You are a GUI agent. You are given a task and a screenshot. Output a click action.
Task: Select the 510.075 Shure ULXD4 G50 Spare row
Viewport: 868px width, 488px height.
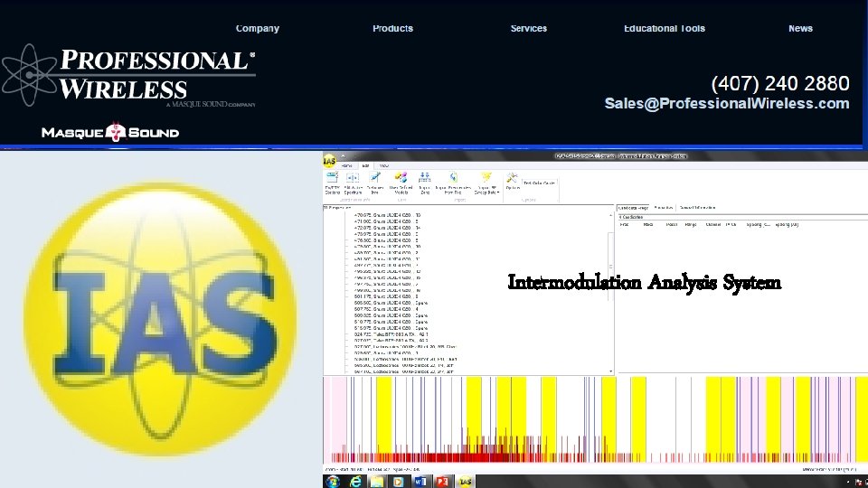[391, 322]
